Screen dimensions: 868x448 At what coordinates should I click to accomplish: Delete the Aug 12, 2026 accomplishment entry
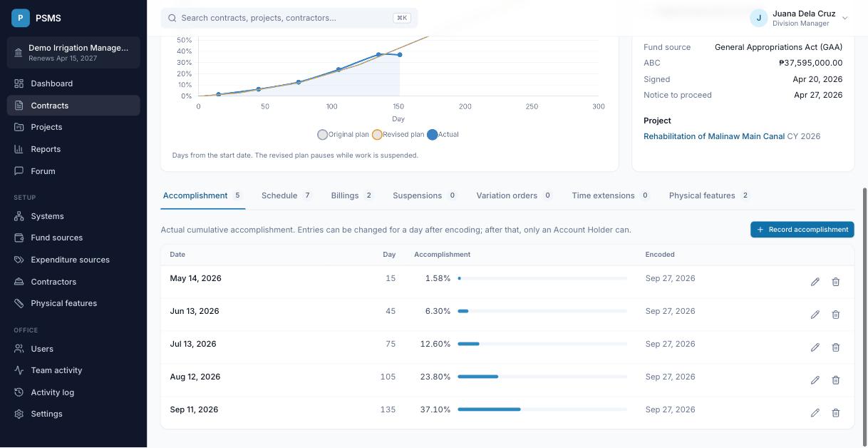[836, 380]
